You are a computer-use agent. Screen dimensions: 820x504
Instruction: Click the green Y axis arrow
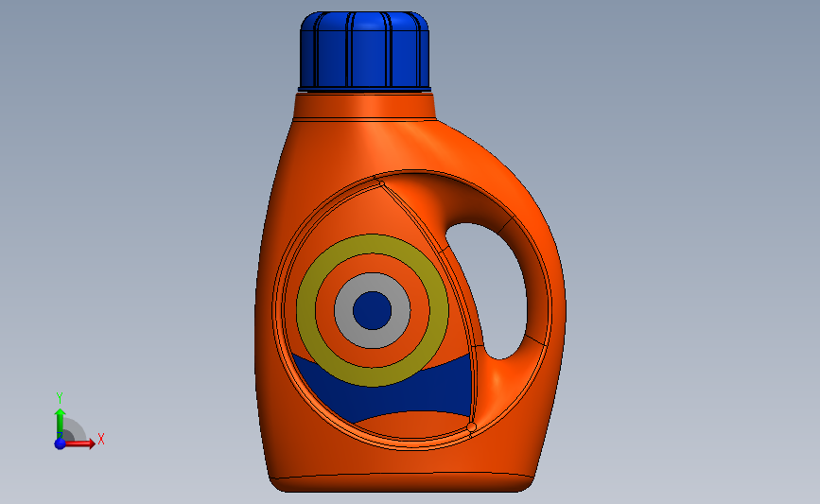(x=61, y=424)
